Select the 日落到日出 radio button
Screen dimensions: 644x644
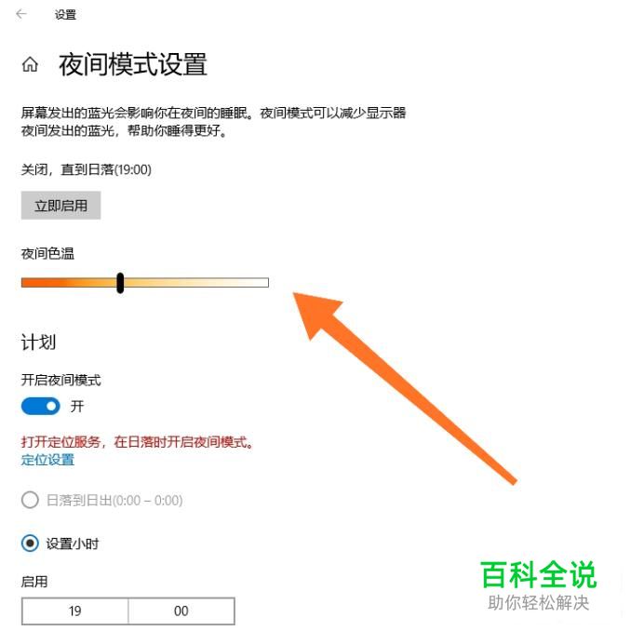30,500
